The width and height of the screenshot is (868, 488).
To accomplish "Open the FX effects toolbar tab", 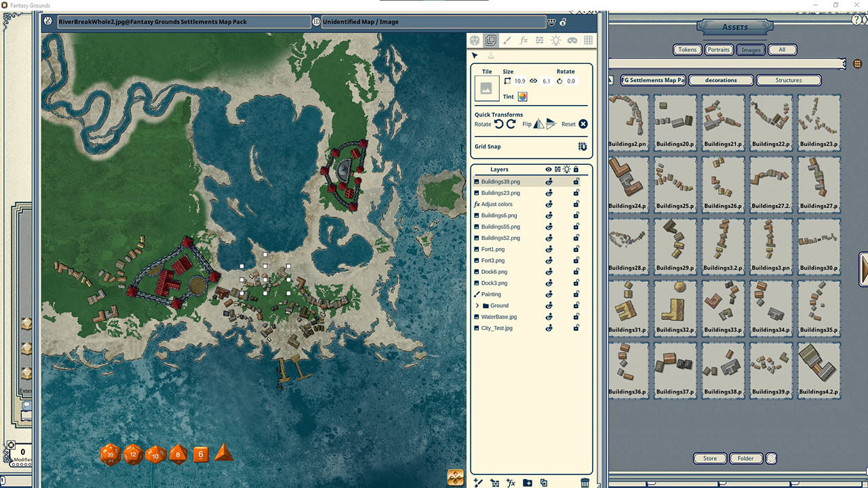I will click(x=524, y=41).
